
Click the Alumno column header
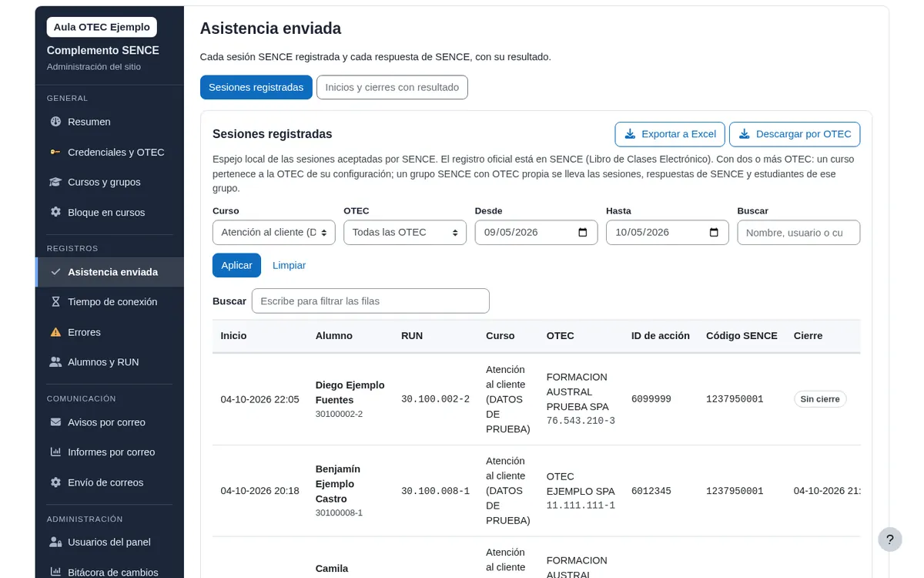tap(334, 336)
